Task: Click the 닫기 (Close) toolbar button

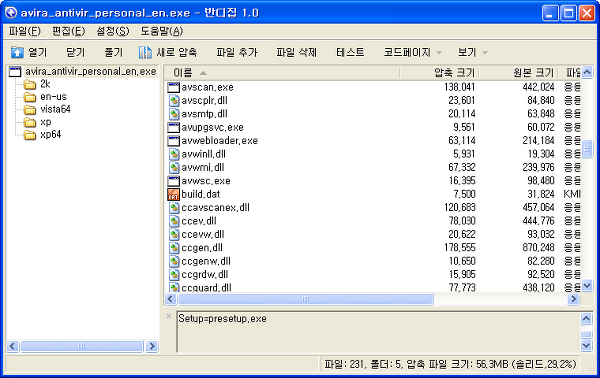Action: (75, 52)
